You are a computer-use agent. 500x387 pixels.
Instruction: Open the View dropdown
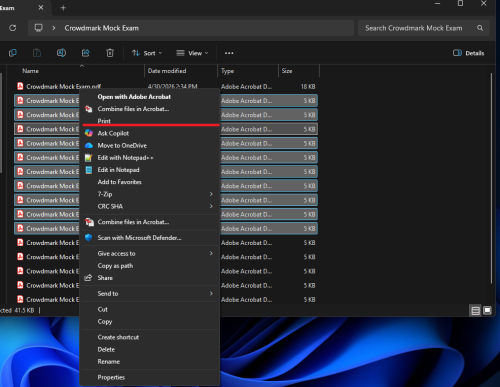(x=192, y=53)
